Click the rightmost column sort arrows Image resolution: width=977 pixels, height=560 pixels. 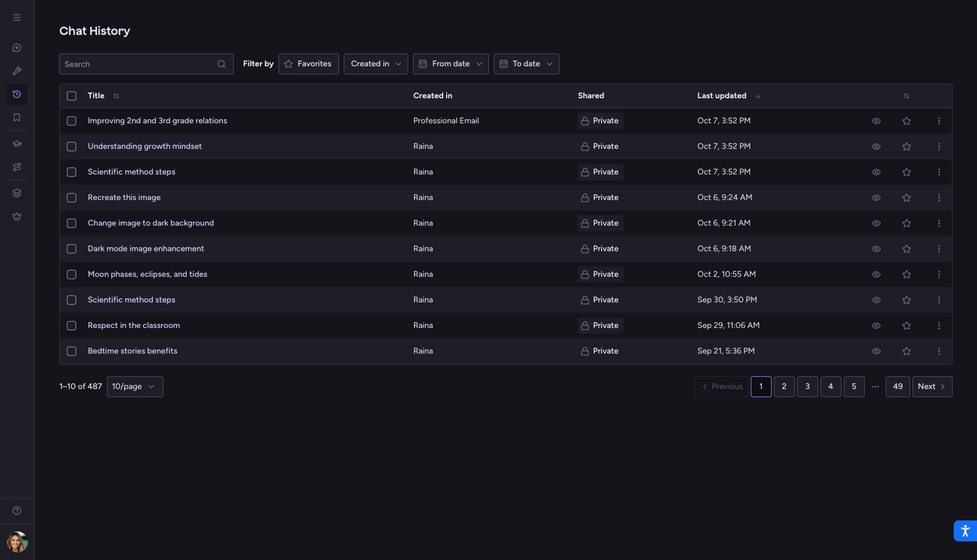pyautogui.click(x=906, y=96)
